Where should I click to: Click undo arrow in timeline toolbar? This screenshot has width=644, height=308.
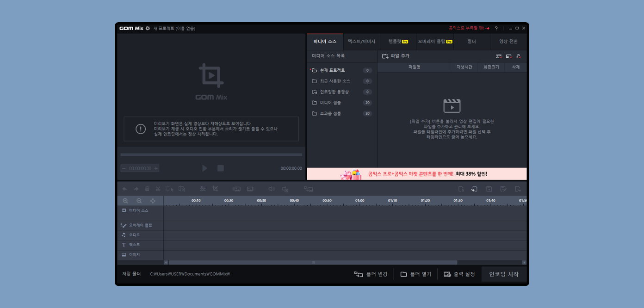pyautogui.click(x=124, y=189)
